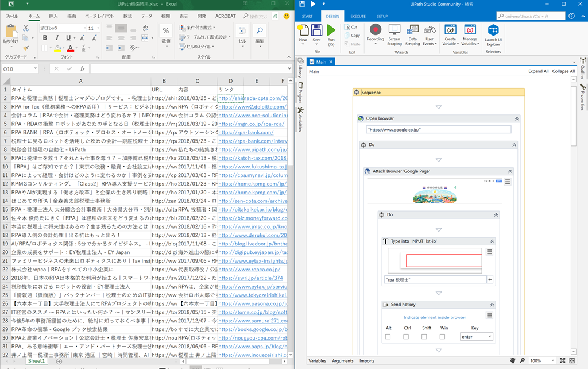
Task: Start the Recording wizard
Action: [376, 29]
